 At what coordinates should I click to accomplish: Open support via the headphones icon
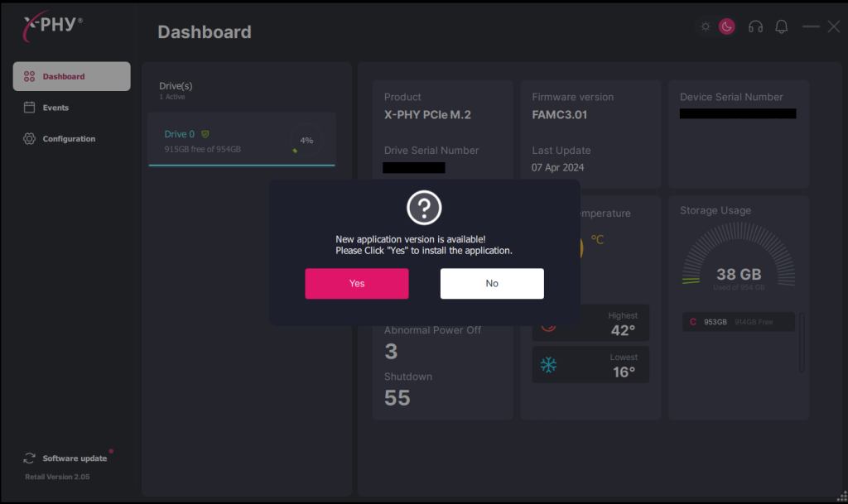click(755, 26)
